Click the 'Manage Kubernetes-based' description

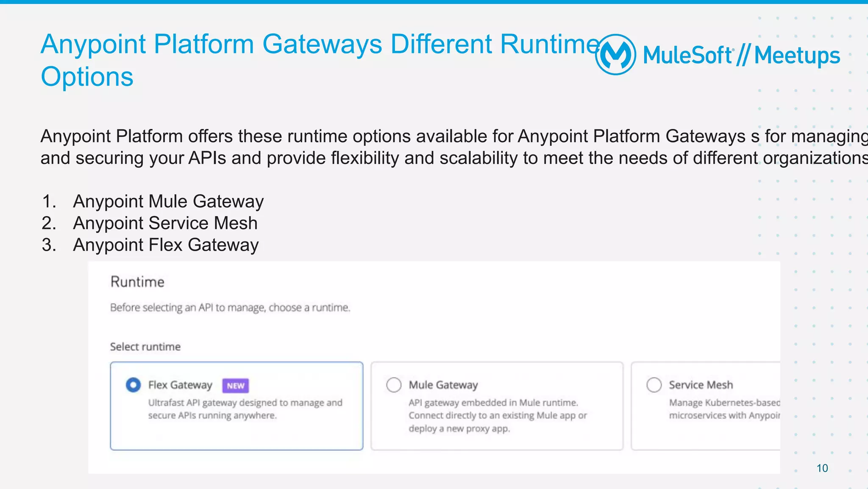point(724,409)
